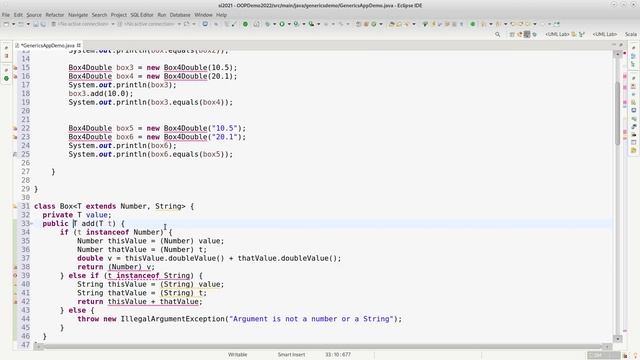Click the New file toolbar icon
The height and width of the screenshot is (360, 640).
point(6,24)
